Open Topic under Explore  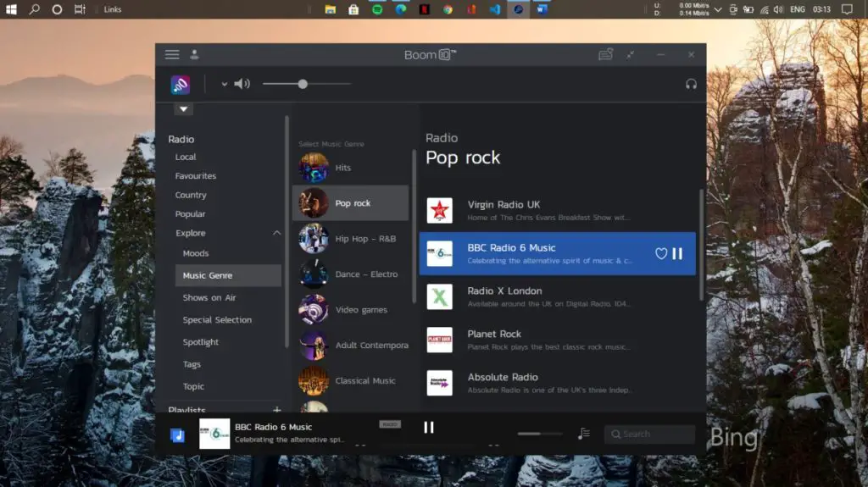click(193, 386)
